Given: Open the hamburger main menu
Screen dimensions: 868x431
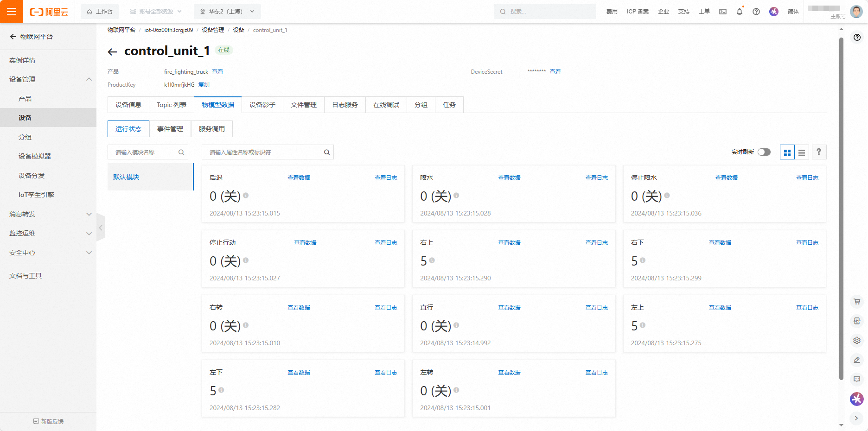Looking at the screenshot, I should click(12, 12).
